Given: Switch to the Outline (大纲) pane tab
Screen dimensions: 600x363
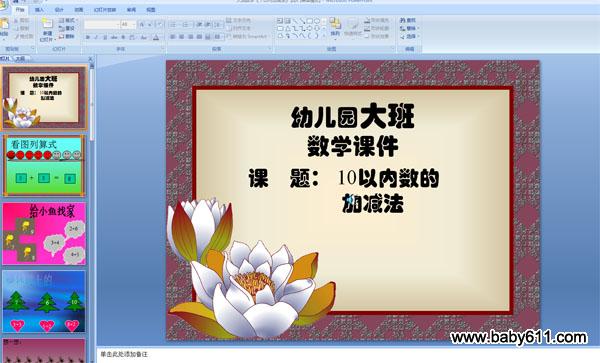Looking at the screenshot, I should (20, 59).
